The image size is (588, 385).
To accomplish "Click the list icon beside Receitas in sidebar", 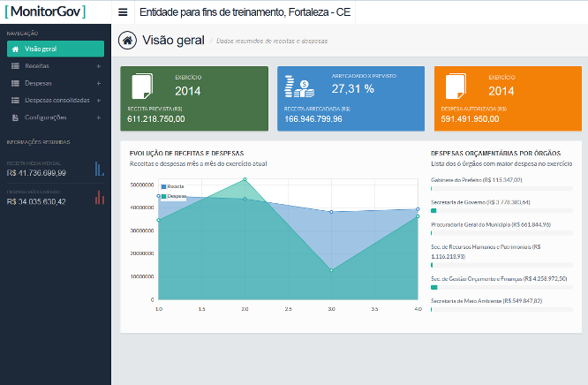I will pos(15,66).
